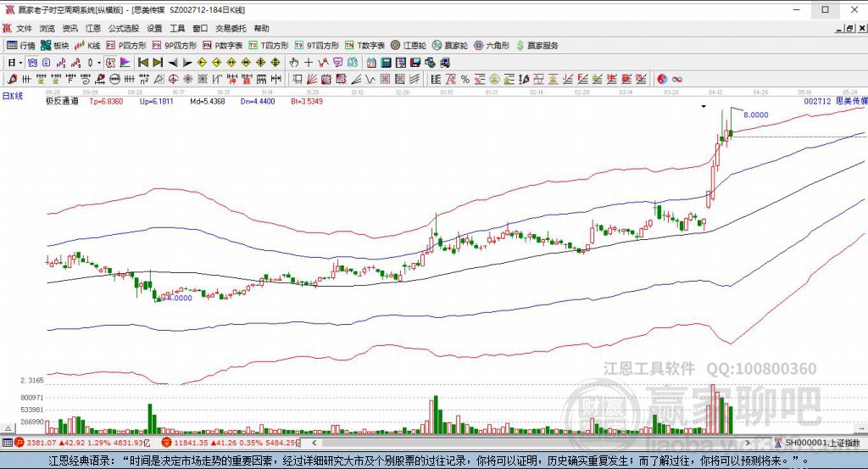Viewport: 868px width, 469px height.
Task: Click the Bt=3.5349 value
Action: tap(307, 101)
